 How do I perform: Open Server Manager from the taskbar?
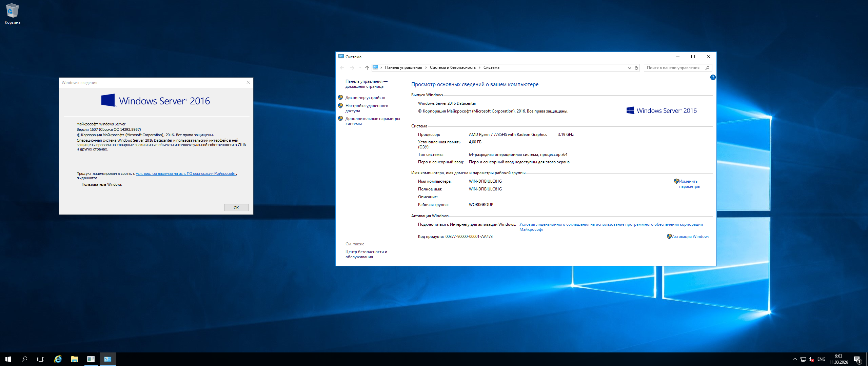pos(91,359)
